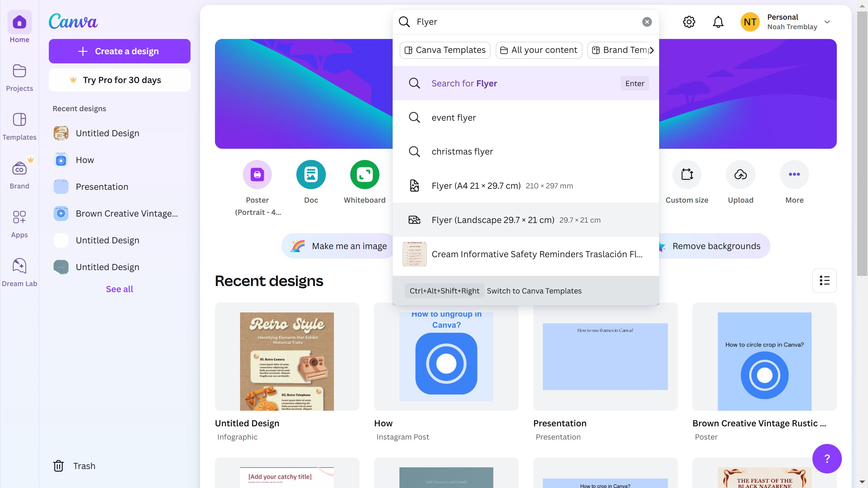This screenshot has width=868, height=488.
Task: Open the settings gear icon
Action: 689,22
